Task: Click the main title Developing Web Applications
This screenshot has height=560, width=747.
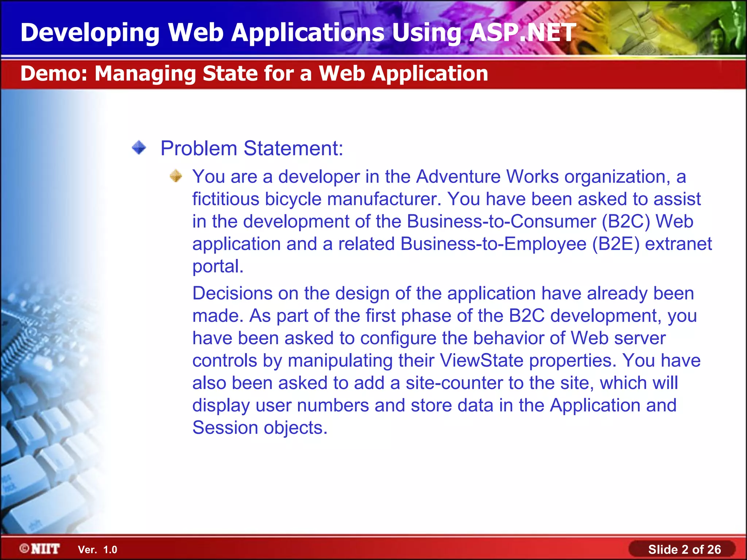Action: click(x=298, y=32)
